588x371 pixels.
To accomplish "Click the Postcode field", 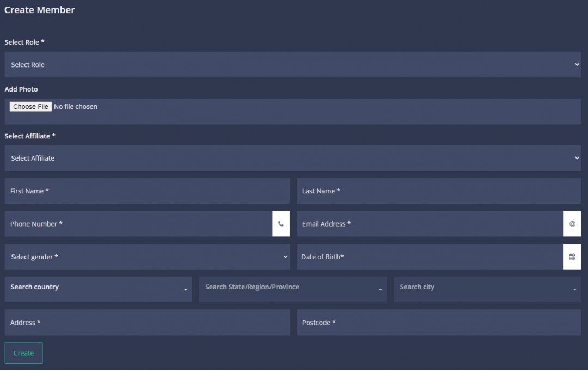I will [439, 323].
